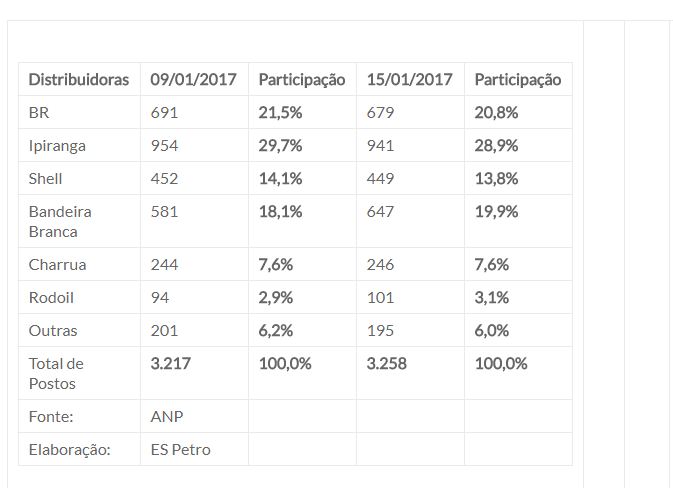Select the Shell distributor cell
673x488 pixels.
point(79,179)
